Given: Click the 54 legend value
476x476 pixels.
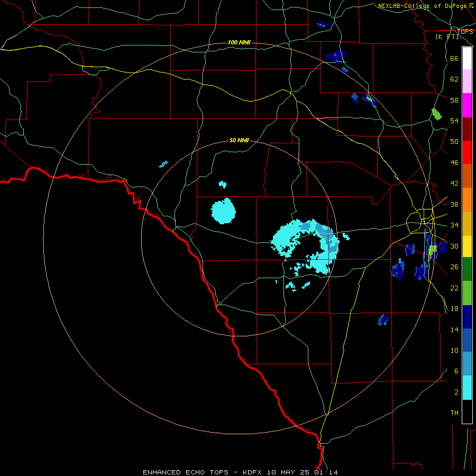Looking at the screenshot, I should (x=454, y=121).
